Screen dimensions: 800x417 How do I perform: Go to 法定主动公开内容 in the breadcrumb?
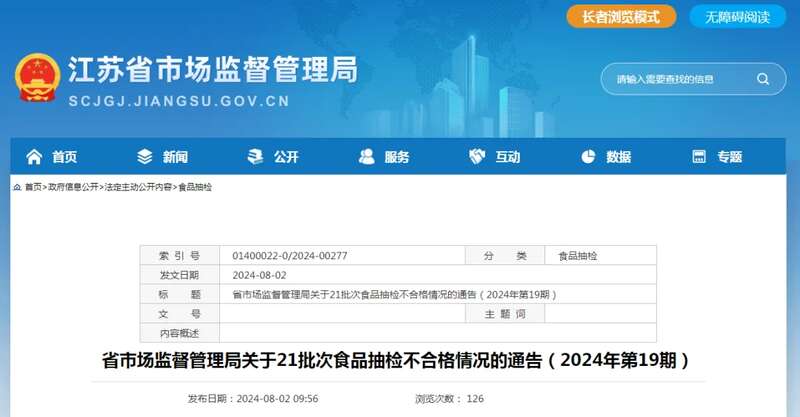coord(138,187)
